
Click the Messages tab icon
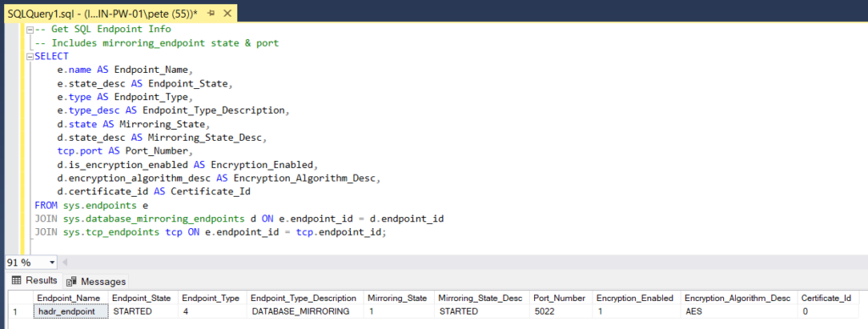(71, 282)
